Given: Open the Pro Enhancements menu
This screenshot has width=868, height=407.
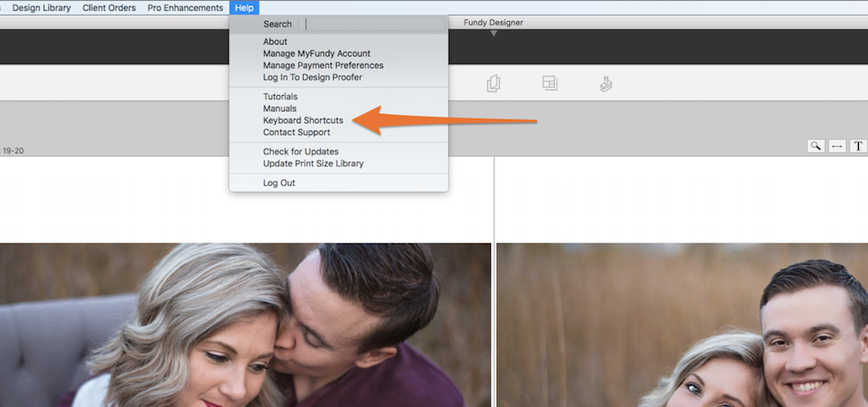Looking at the screenshot, I should tap(185, 7).
